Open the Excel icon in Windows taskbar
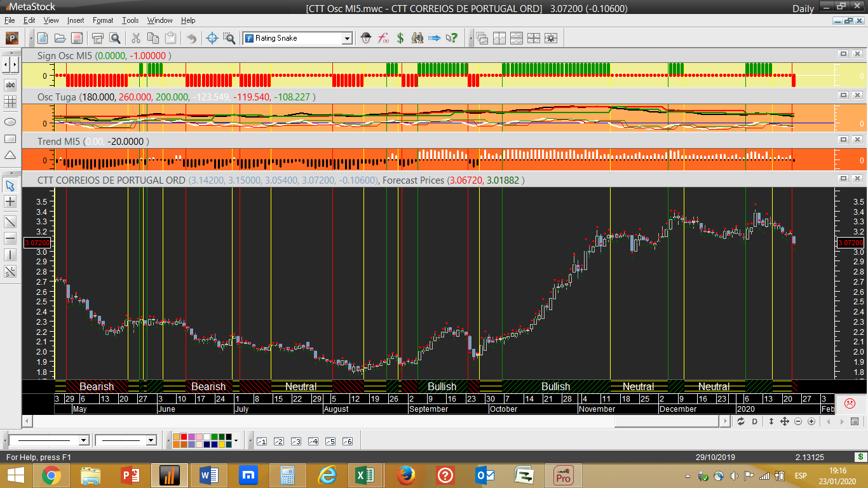This screenshot has width=868, height=488. 364,475
